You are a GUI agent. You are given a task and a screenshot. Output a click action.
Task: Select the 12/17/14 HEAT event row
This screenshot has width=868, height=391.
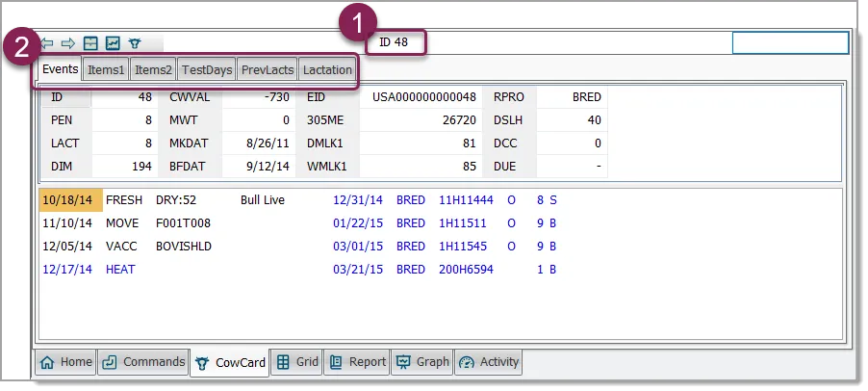(89, 270)
